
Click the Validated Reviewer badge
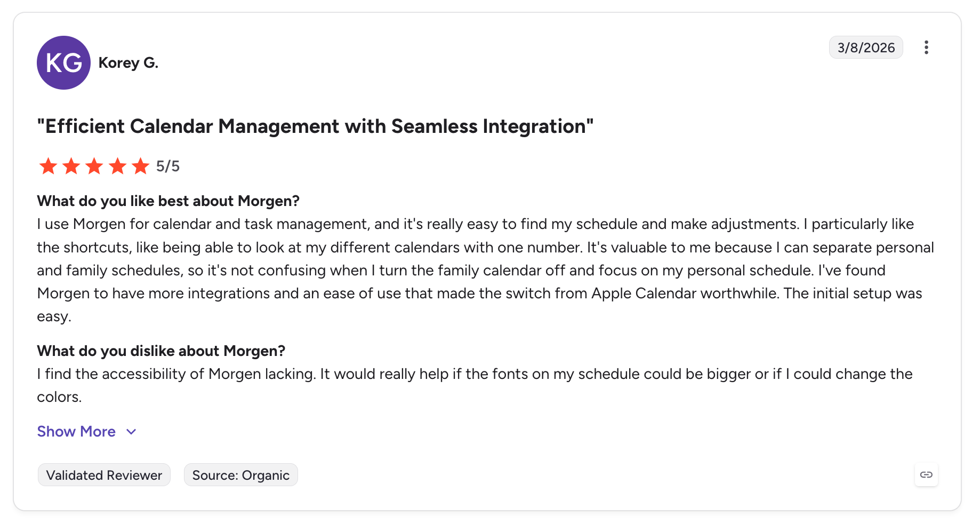[104, 475]
